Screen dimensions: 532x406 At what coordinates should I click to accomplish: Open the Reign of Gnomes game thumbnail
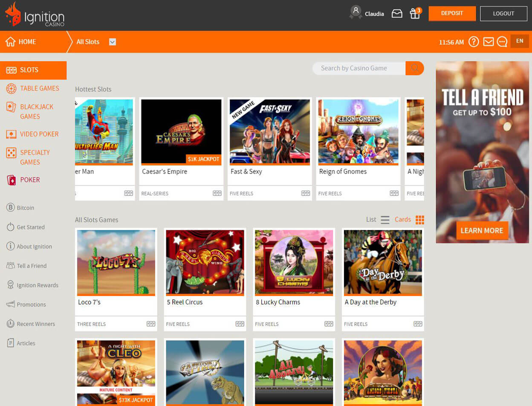(358, 131)
